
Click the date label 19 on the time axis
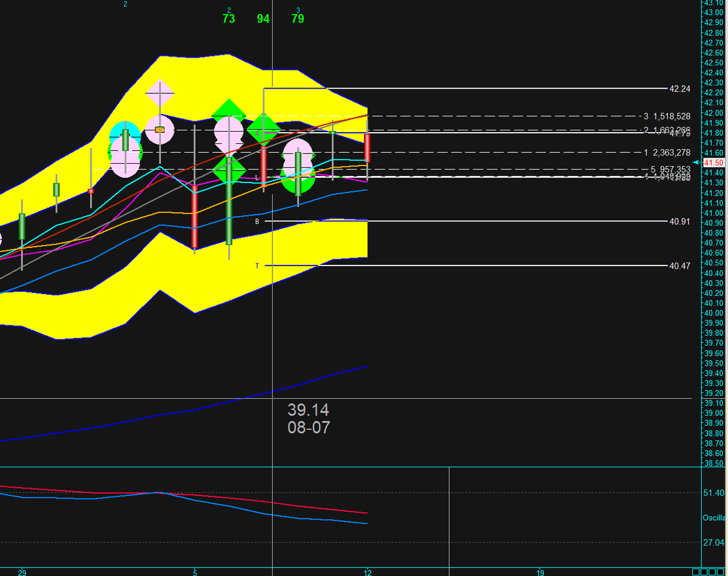541,572
